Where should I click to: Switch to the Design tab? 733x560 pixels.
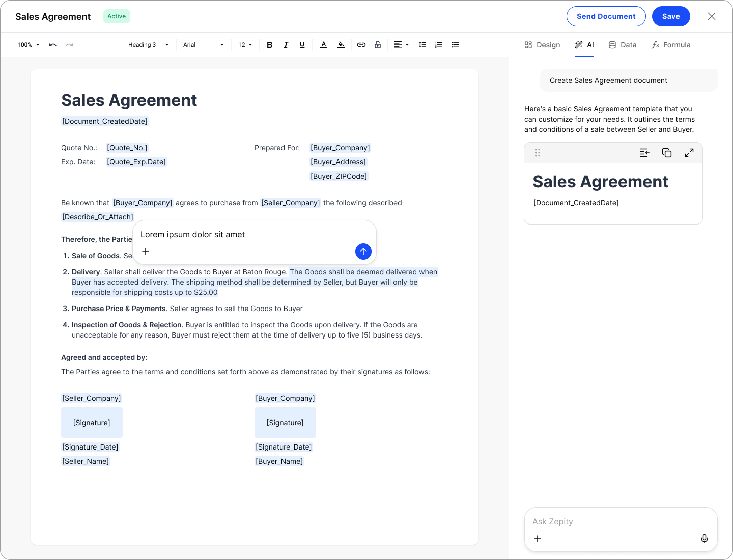tap(543, 45)
